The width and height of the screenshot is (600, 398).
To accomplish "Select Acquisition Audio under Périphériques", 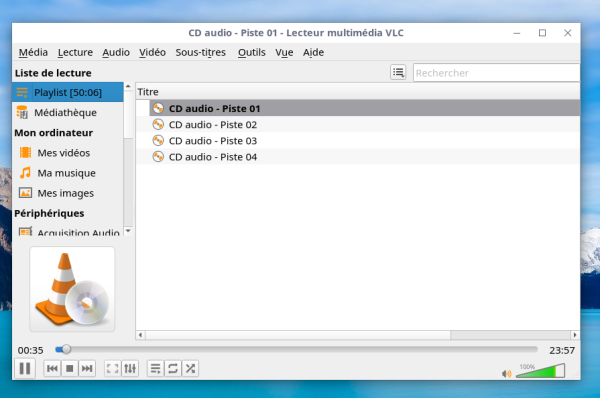I will (68, 231).
